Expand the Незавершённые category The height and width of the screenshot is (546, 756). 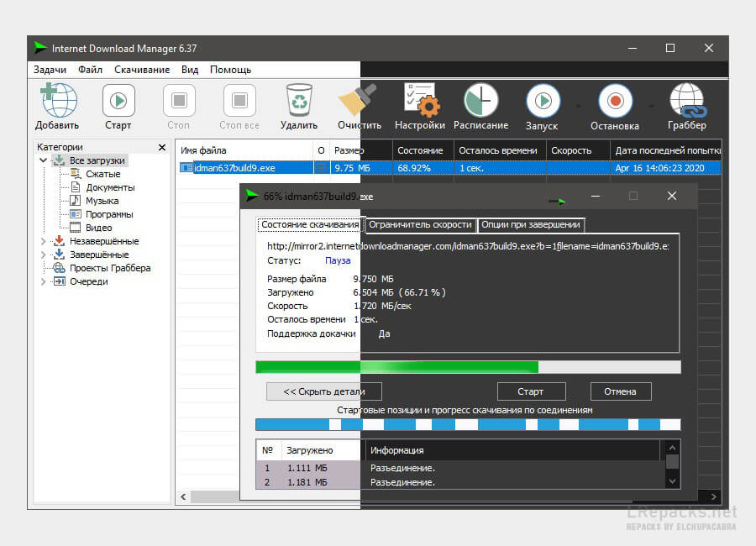point(44,241)
